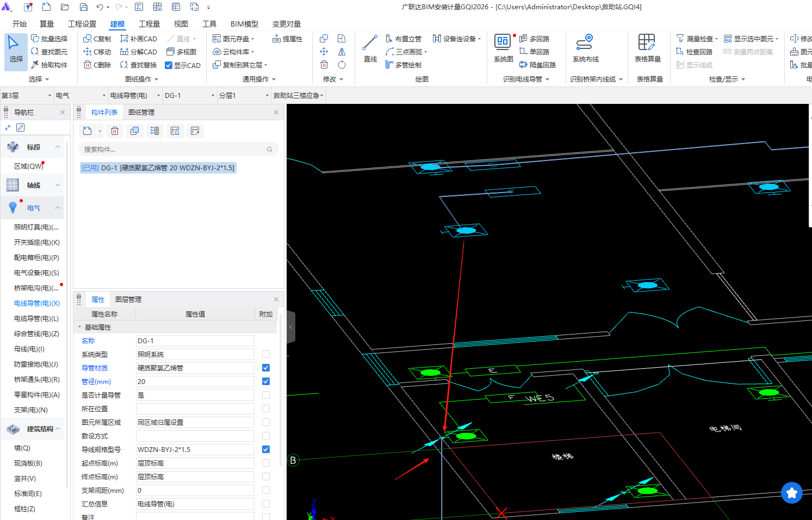The height and width of the screenshot is (520, 812).
Task: Expand the 轴线 navigation section
Action: tap(58, 185)
